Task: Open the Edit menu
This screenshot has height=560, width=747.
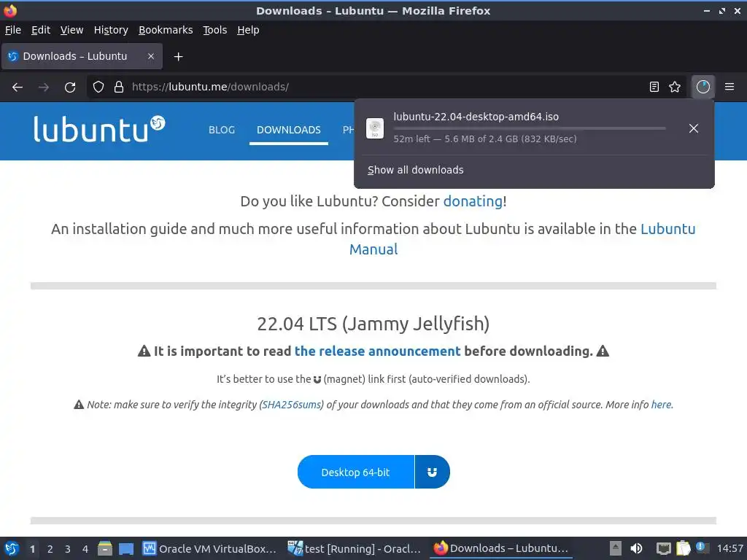Action: click(41, 30)
